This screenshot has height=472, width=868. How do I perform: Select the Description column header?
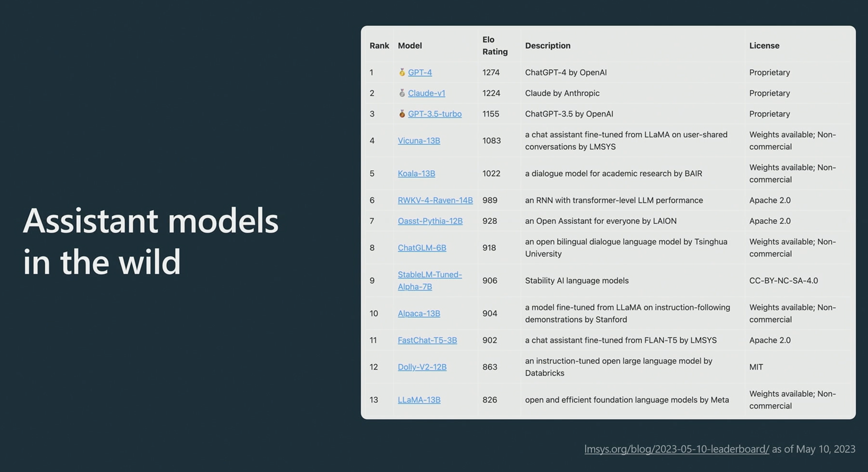point(548,46)
